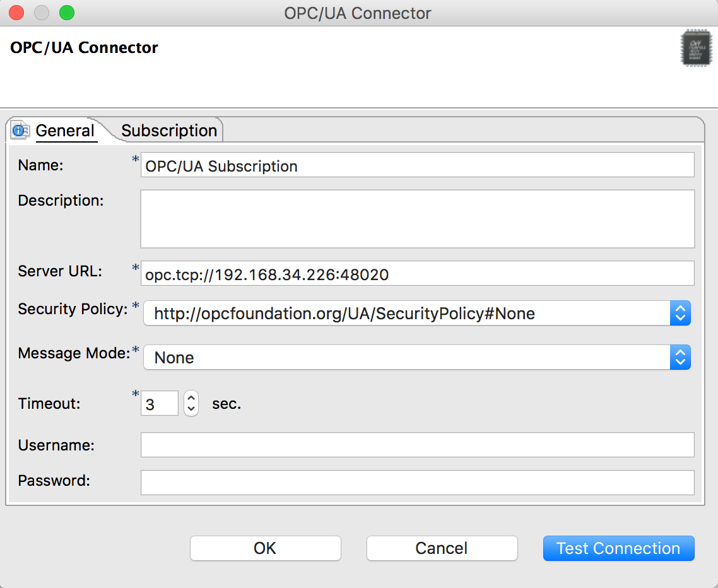The width and height of the screenshot is (718, 588).
Task: Click the Test Connection button
Action: click(x=619, y=548)
